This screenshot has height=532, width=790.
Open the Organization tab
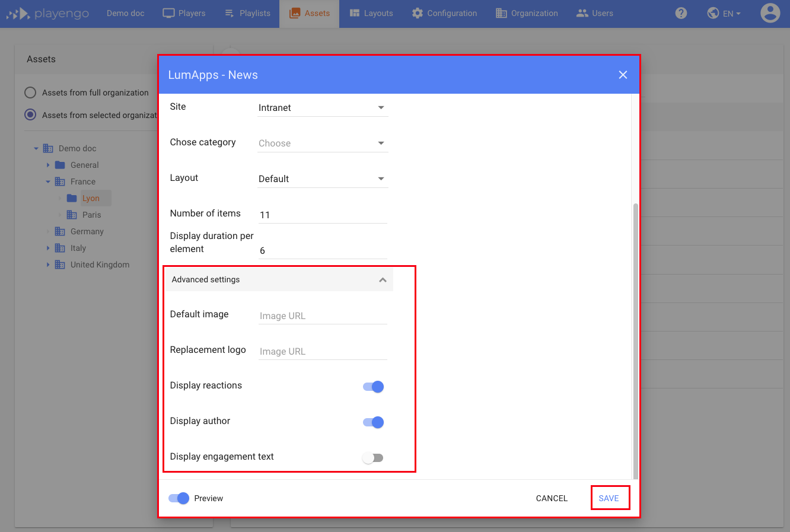pyautogui.click(x=527, y=13)
